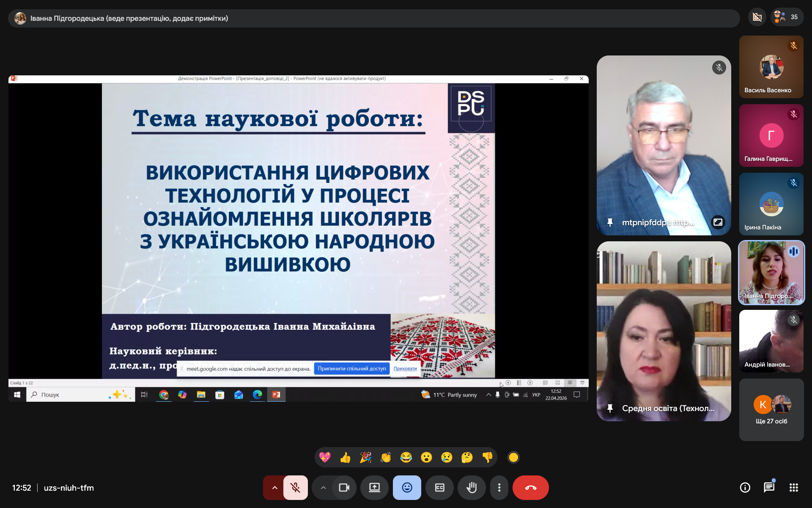Toggle the camera on or off
Image resolution: width=812 pixels, height=508 pixels.
tap(344, 488)
